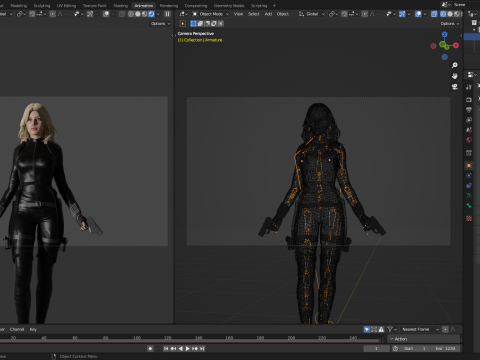Toggle gizmo display in right viewport
Viewport: 480px width, 360px height.
pyautogui.click(x=402, y=14)
